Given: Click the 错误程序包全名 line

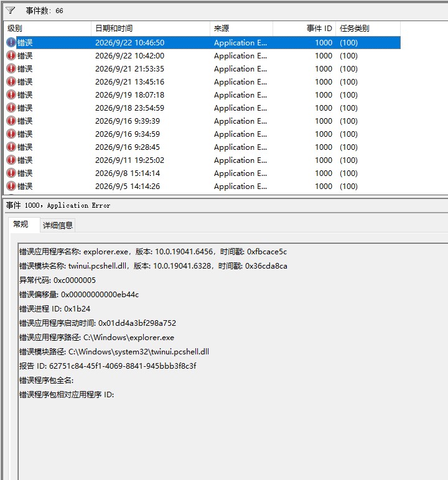Looking at the screenshot, I should [46, 380].
